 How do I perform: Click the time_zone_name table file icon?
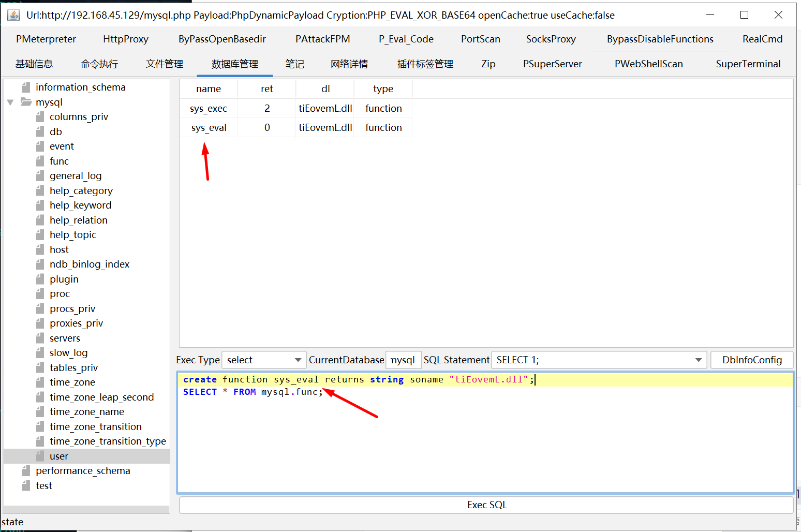40,411
